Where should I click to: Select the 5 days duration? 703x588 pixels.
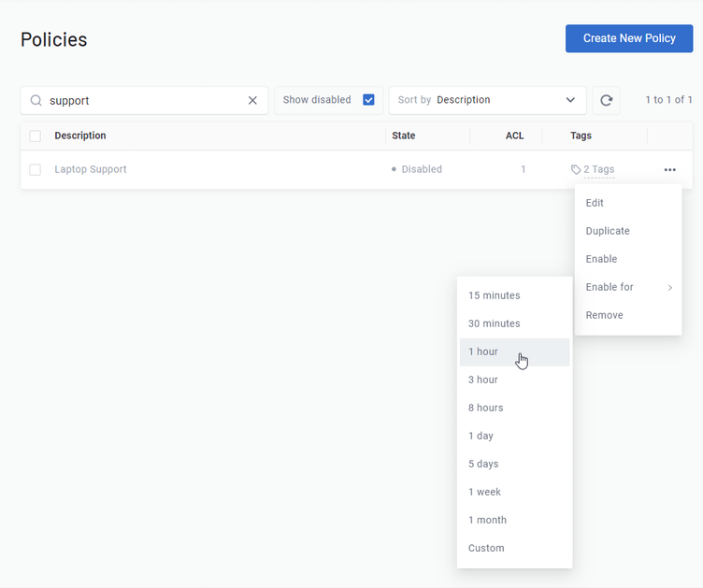(515, 464)
